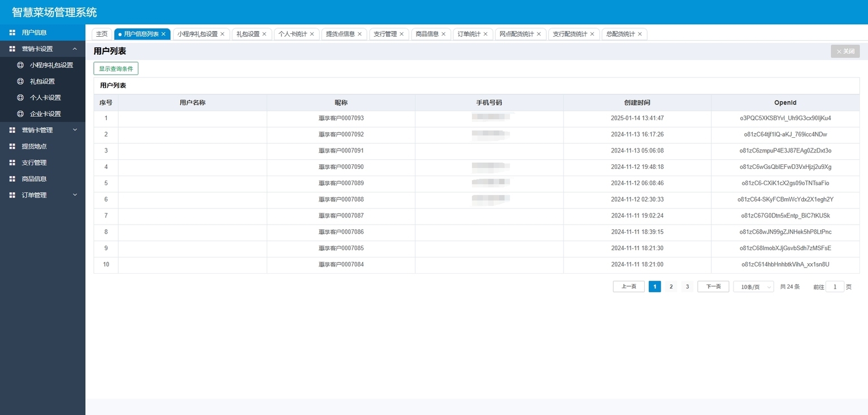The image size is (868, 415).
Task: Click timestamp 2024-11-11 18:21:00
Action: click(637, 265)
